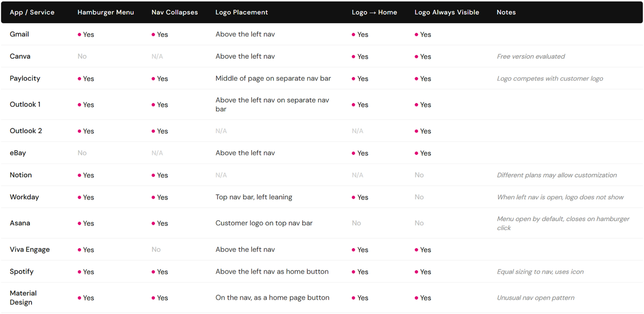The image size is (644, 314).
Task: Select the Paylocity app name
Action: coord(25,78)
